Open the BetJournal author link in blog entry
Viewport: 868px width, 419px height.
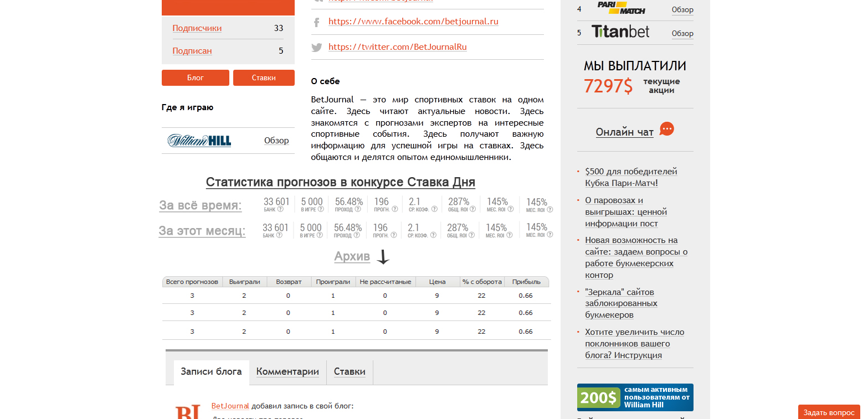230,406
